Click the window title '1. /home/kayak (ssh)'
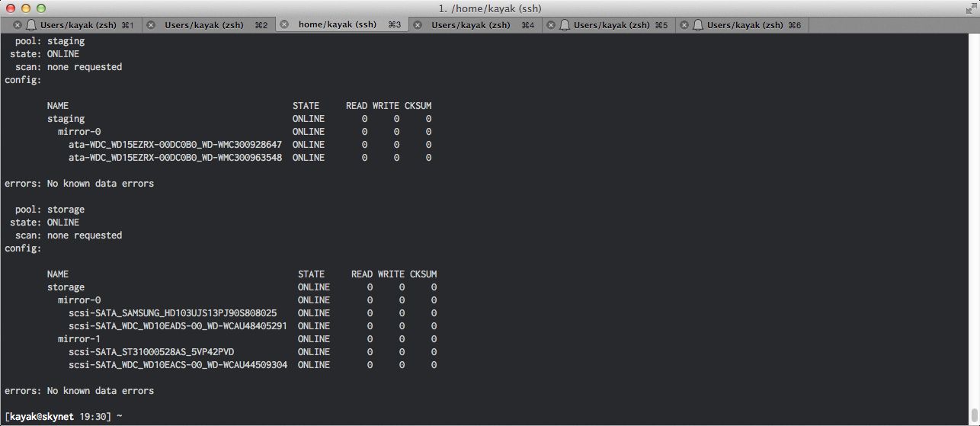Screen dimensions: 980x426 (490, 8)
